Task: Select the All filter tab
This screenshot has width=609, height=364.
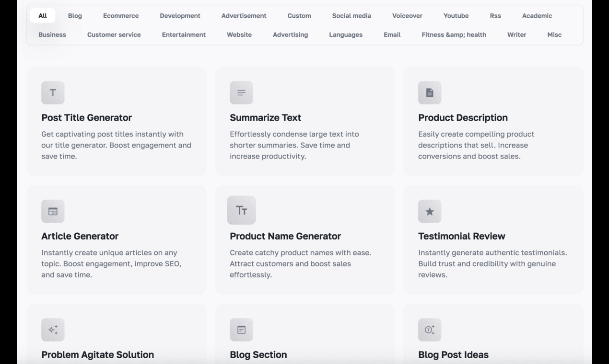Action: [x=43, y=16]
